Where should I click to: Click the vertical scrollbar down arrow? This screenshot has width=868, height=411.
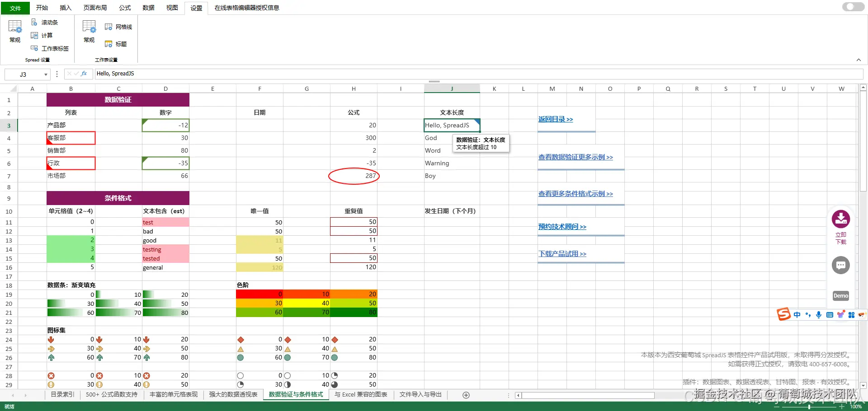click(x=863, y=386)
